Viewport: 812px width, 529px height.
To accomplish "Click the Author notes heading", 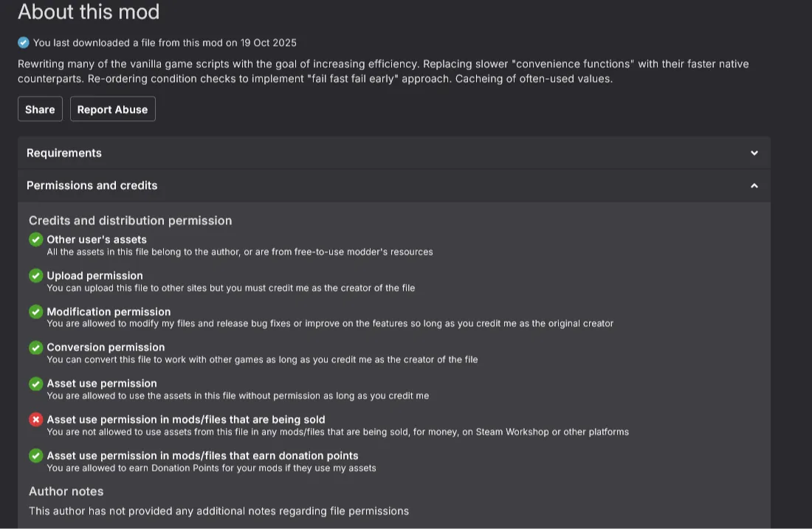I will pyautogui.click(x=66, y=491).
